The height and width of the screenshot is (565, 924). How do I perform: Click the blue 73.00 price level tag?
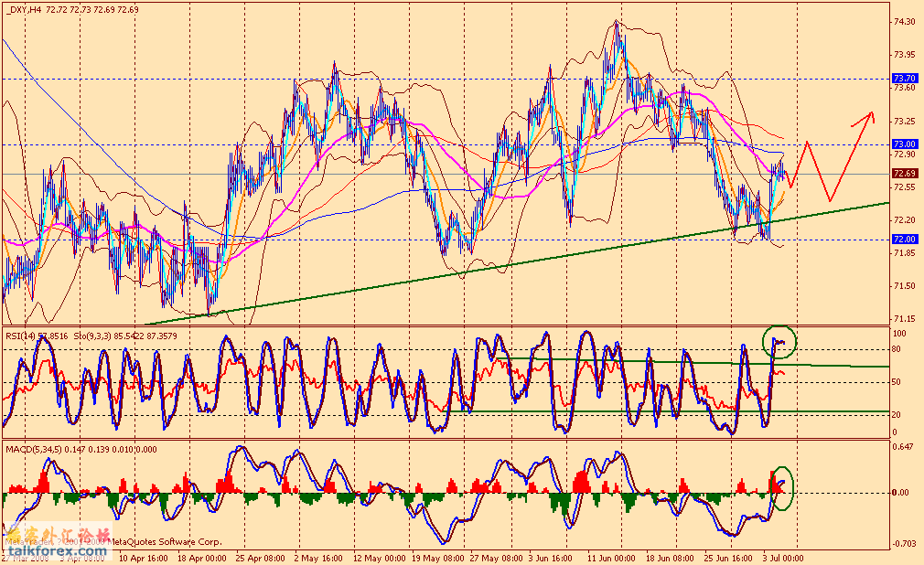coord(904,144)
